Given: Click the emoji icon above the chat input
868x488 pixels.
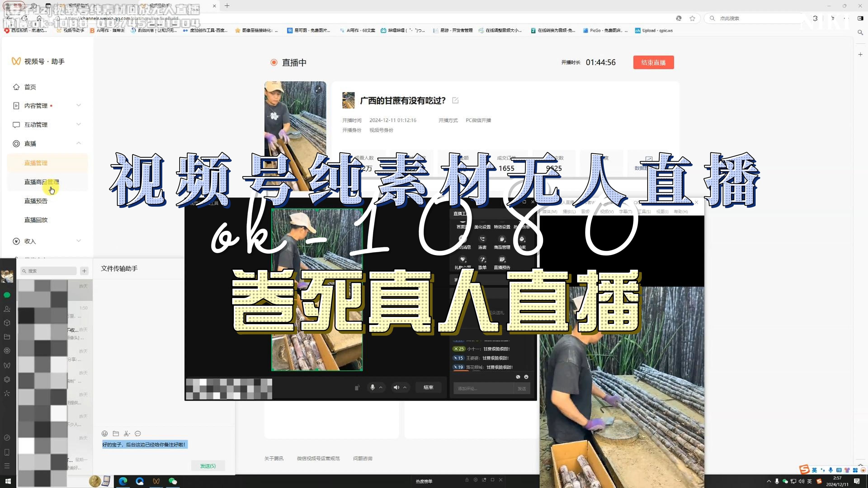Looking at the screenshot, I should (104, 434).
